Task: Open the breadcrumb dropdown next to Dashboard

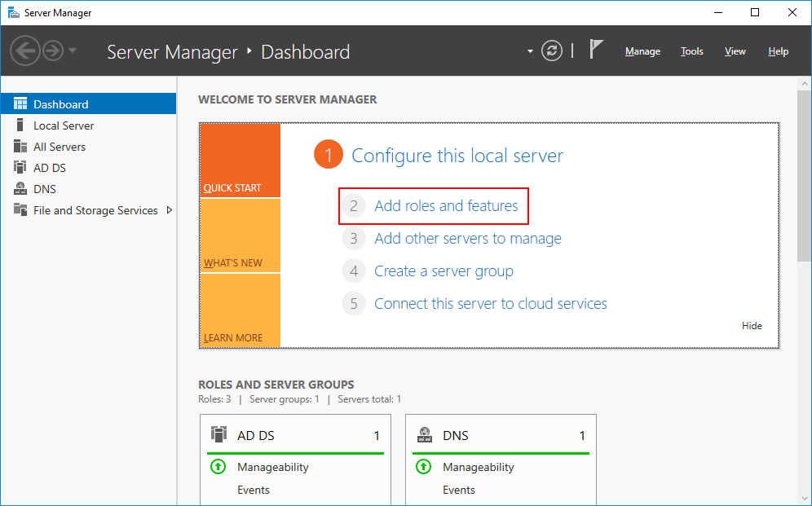Action: pos(529,51)
